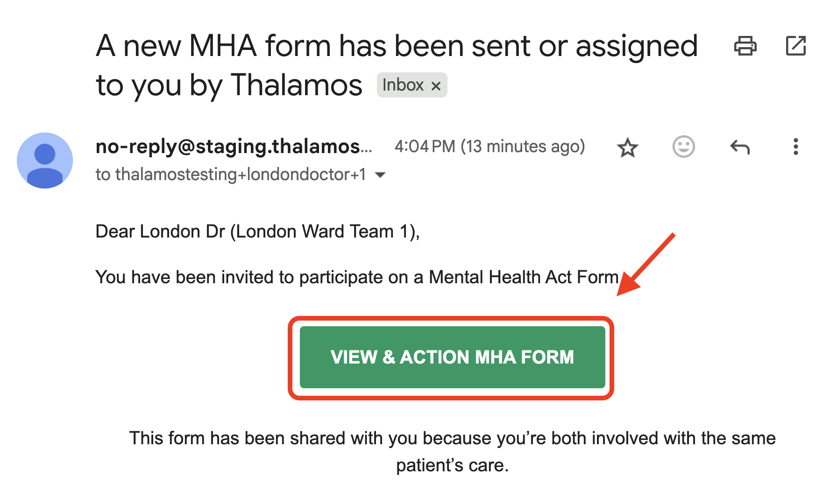Click the email subject heading text
The width and height of the screenshot is (837, 504).
point(397,65)
